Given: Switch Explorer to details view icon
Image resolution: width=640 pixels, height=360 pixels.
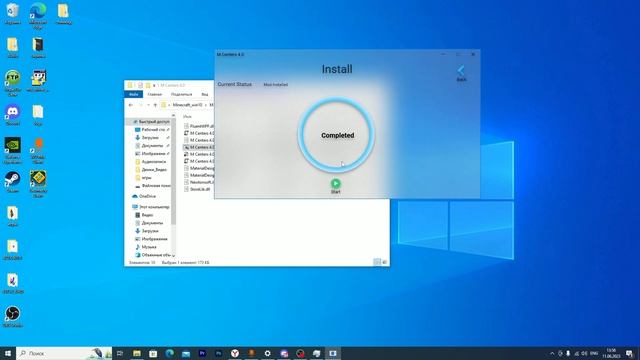Looking at the screenshot, I should pos(377,262).
